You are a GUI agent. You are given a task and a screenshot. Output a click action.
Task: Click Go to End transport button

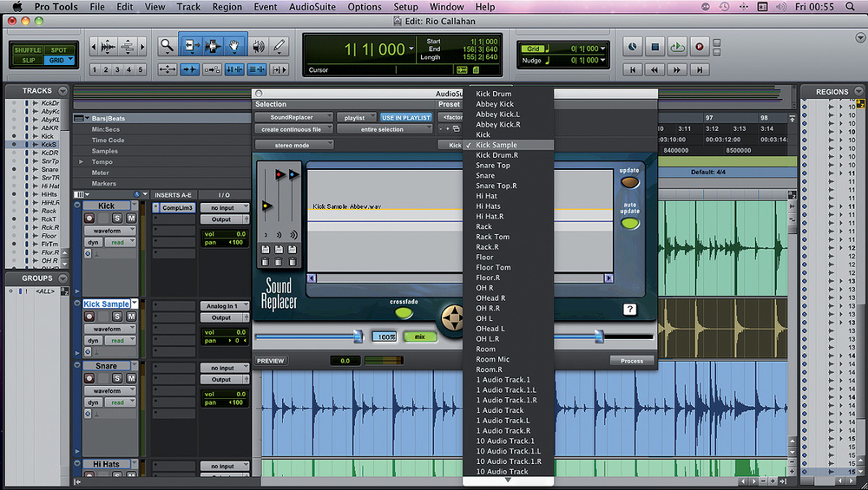point(699,69)
